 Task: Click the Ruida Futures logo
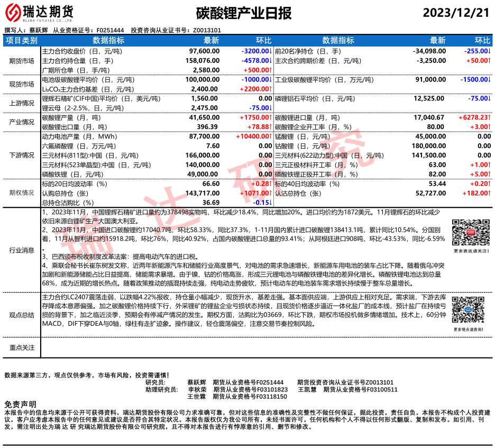pyautogui.click(x=40, y=12)
